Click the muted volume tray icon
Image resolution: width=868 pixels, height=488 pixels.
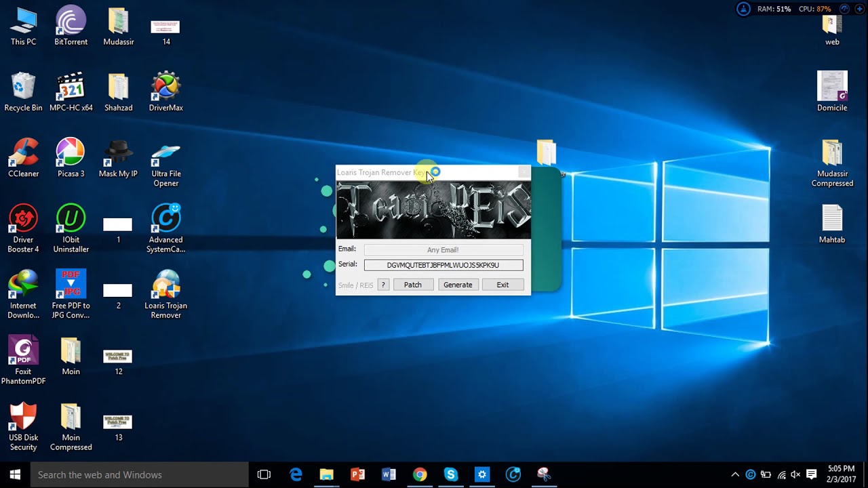[795, 474]
